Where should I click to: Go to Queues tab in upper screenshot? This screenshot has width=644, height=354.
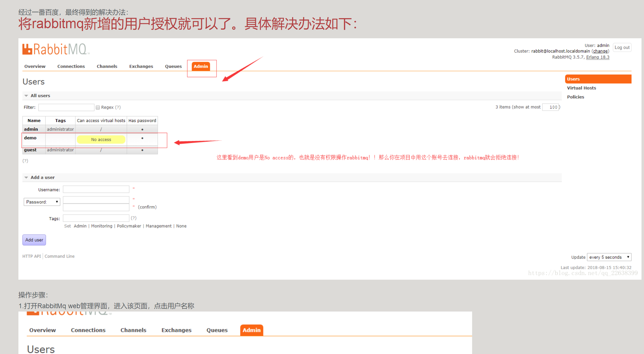click(x=173, y=66)
